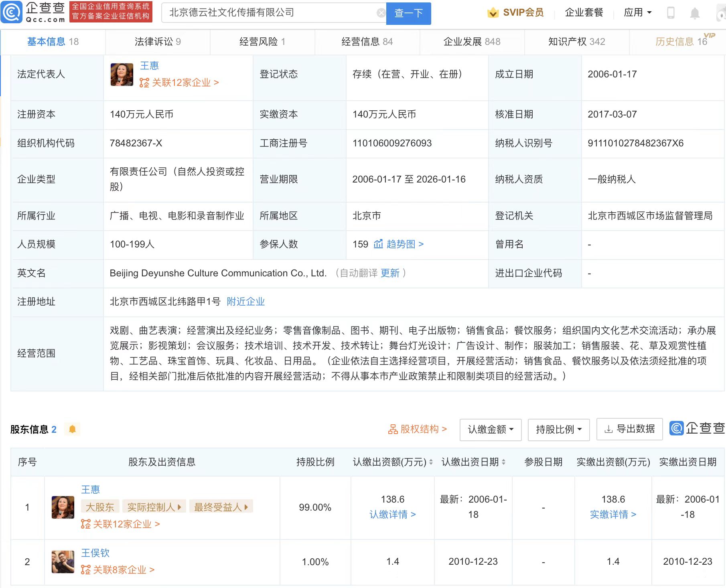Click the 王惠 photo in the legal representative row
726x588 pixels.
pos(122,74)
